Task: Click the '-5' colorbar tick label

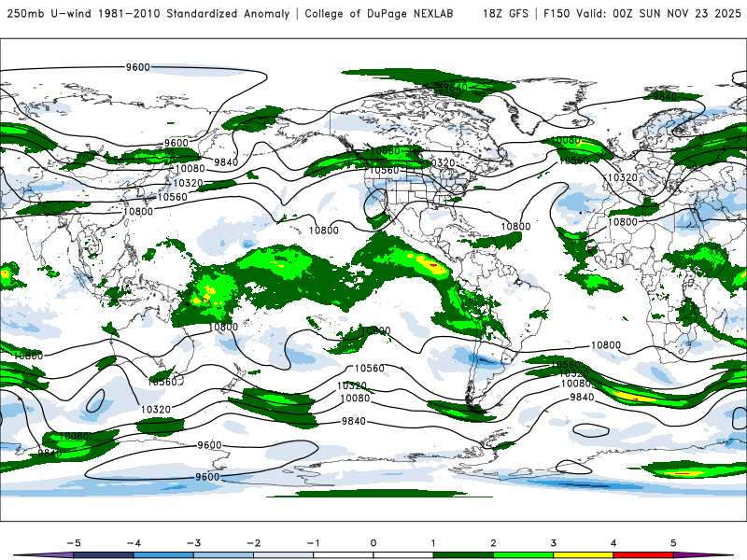Action: pyautogui.click(x=74, y=543)
